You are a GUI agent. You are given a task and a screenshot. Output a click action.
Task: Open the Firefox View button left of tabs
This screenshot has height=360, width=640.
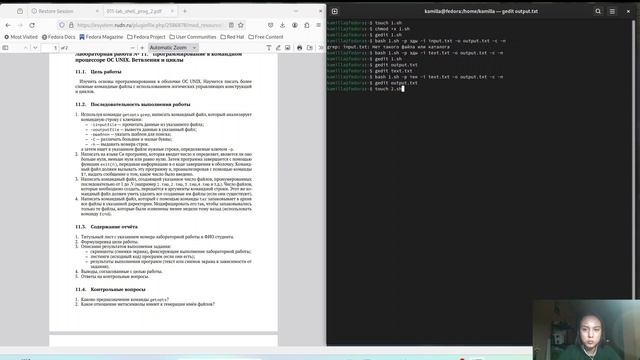pyautogui.click(x=20, y=11)
